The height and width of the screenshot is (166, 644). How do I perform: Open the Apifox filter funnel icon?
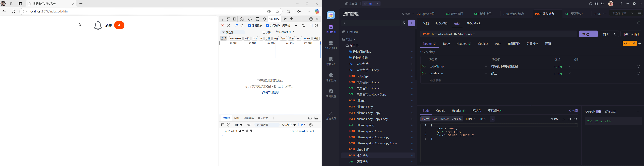point(404,23)
